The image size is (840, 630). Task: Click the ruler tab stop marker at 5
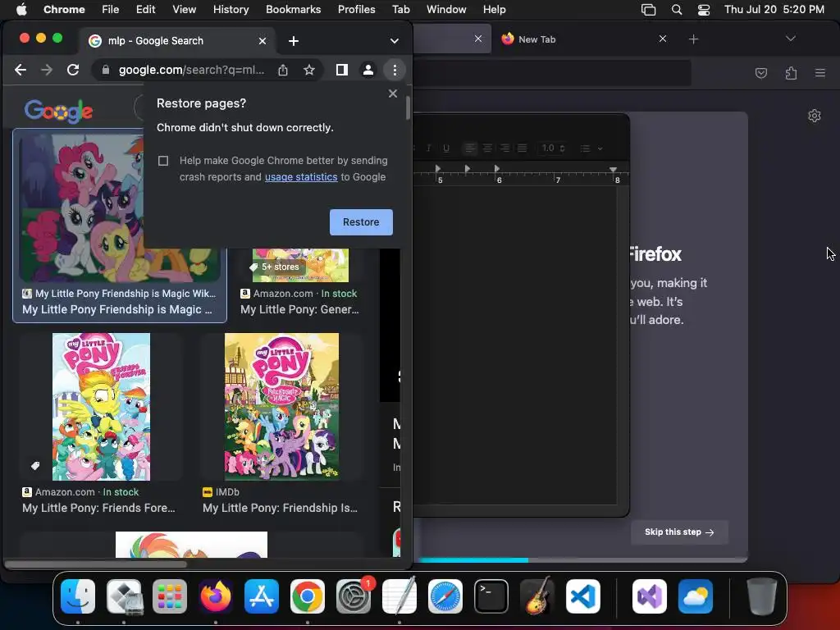tap(438, 169)
